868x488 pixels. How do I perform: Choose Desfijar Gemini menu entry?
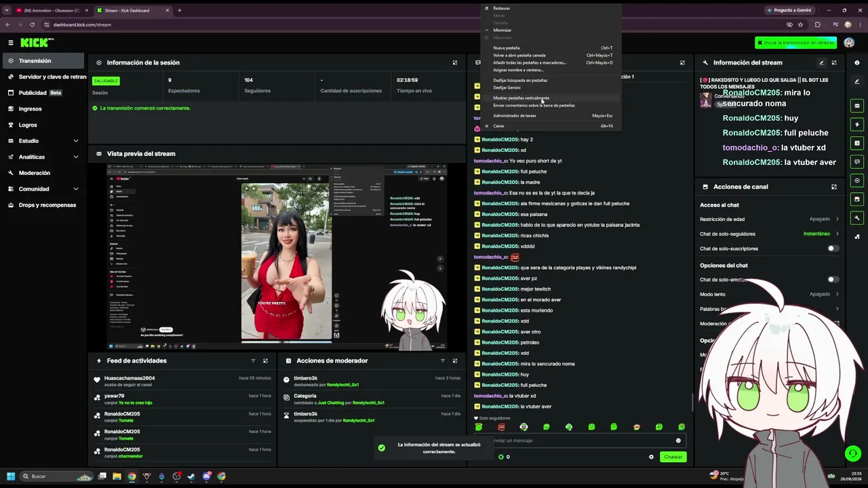[x=551, y=87]
